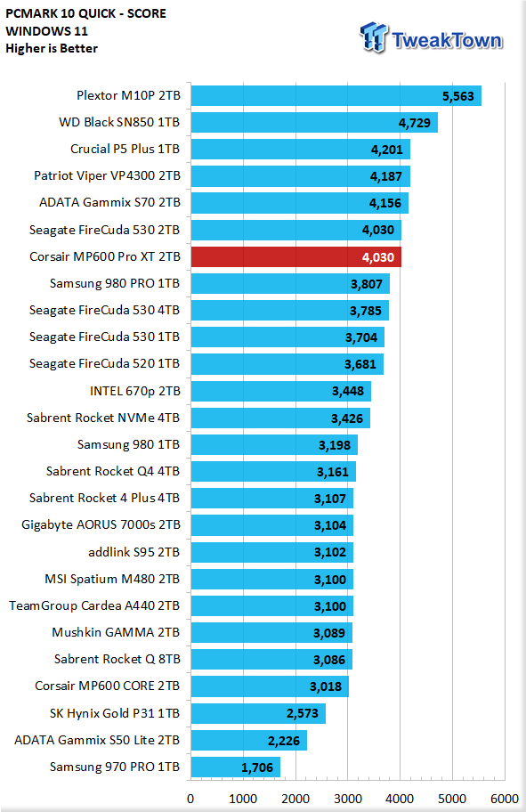Select the red Corsair MP600 Pro XT bar
This screenshot has height=812, width=526.
(x=296, y=256)
